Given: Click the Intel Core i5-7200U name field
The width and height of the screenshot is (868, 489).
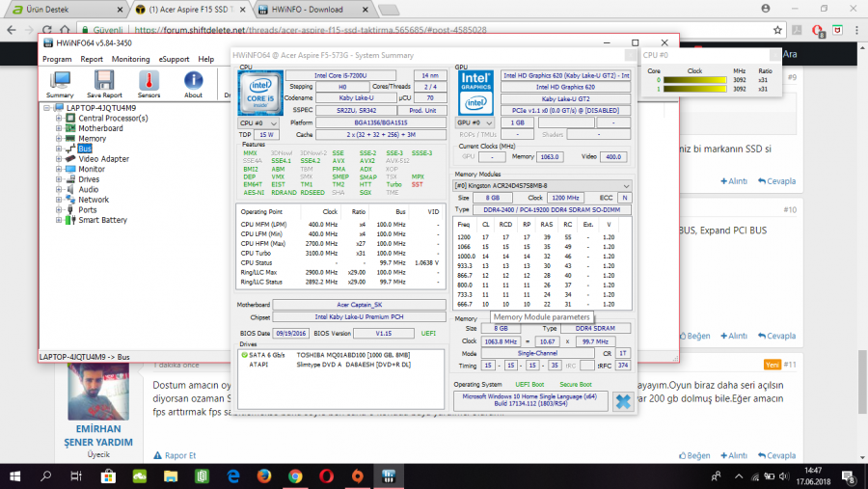Looking at the screenshot, I should [x=340, y=75].
